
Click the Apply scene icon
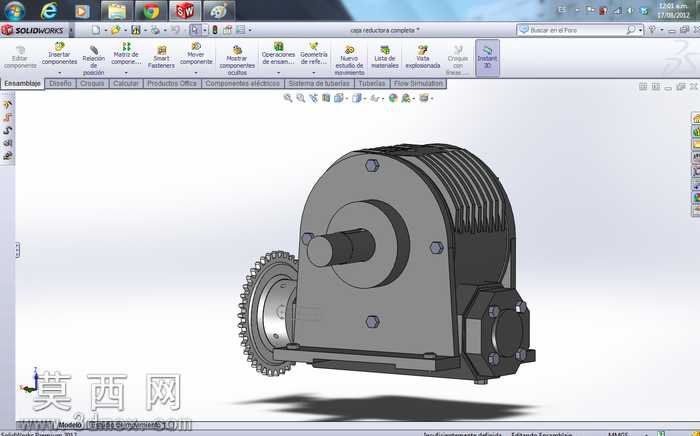(x=405, y=98)
